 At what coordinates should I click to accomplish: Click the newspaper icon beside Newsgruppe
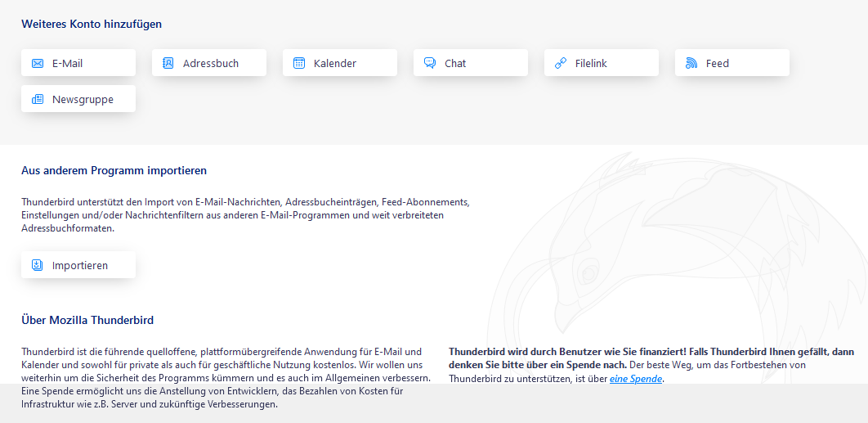(x=38, y=99)
